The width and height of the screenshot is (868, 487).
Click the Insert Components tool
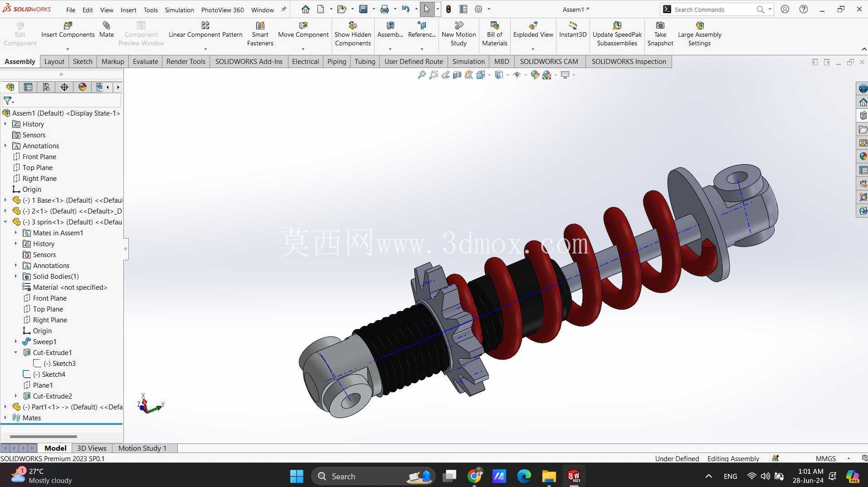(x=68, y=29)
